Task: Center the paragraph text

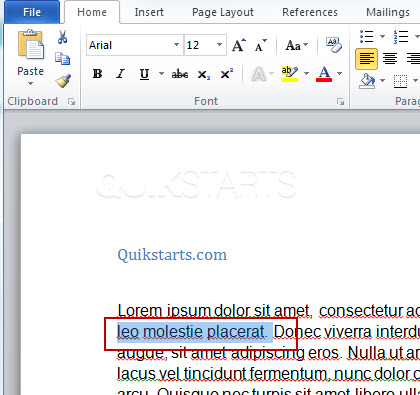Action: click(x=390, y=59)
